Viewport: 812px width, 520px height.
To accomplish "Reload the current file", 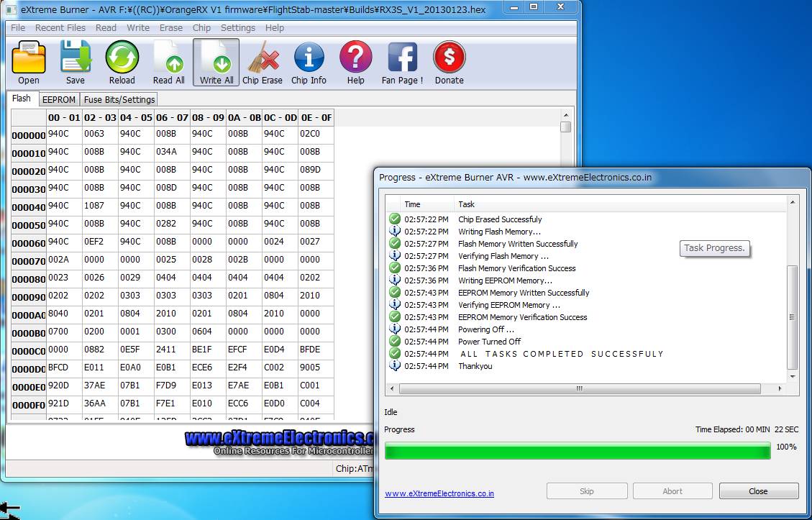I will coord(122,62).
